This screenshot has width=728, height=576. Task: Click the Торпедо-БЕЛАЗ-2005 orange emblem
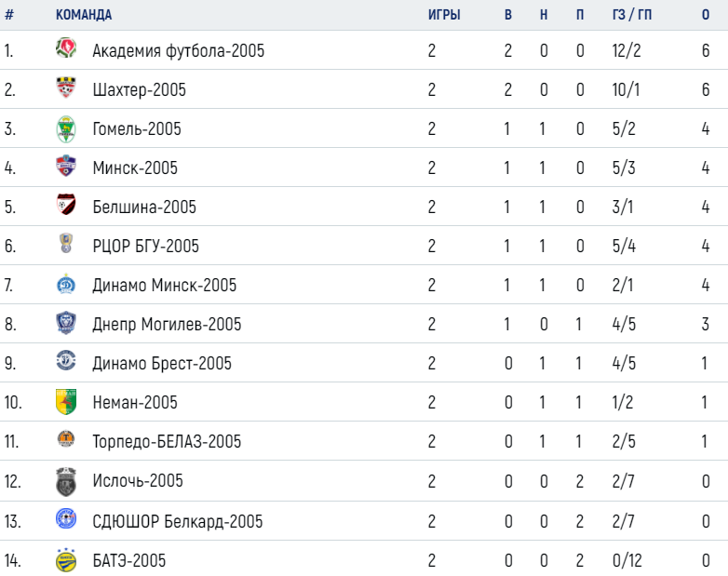[x=66, y=439]
